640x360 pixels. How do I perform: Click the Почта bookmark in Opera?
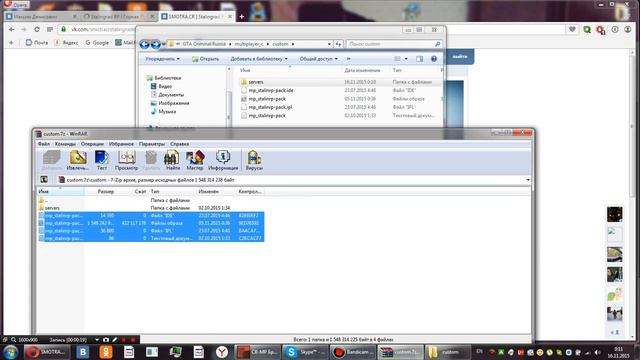pyautogui.click(x=37, y=42)
